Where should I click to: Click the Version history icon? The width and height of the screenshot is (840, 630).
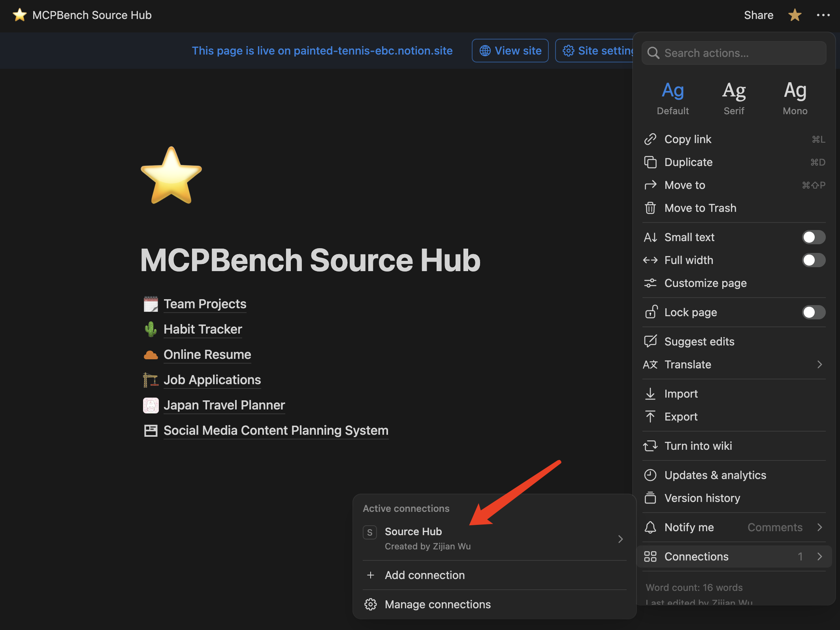click(650, 498)
